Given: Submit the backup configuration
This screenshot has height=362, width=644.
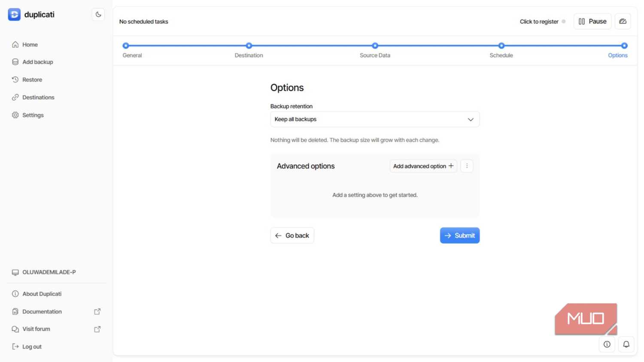Looking at the screenshot, I should point(460,235).
